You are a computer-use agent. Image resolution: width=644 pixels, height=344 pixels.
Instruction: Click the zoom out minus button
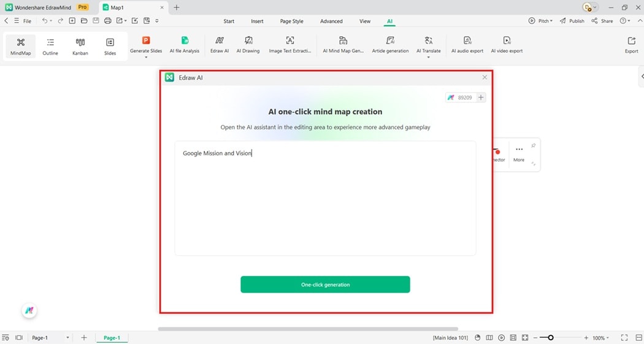pyautogui.click(x=535, y=338)
